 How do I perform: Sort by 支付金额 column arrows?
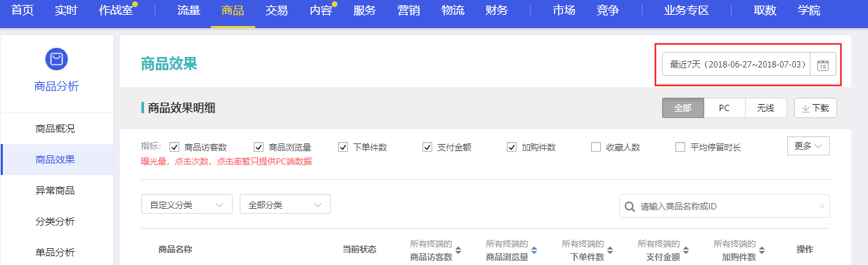click(686, 250)
